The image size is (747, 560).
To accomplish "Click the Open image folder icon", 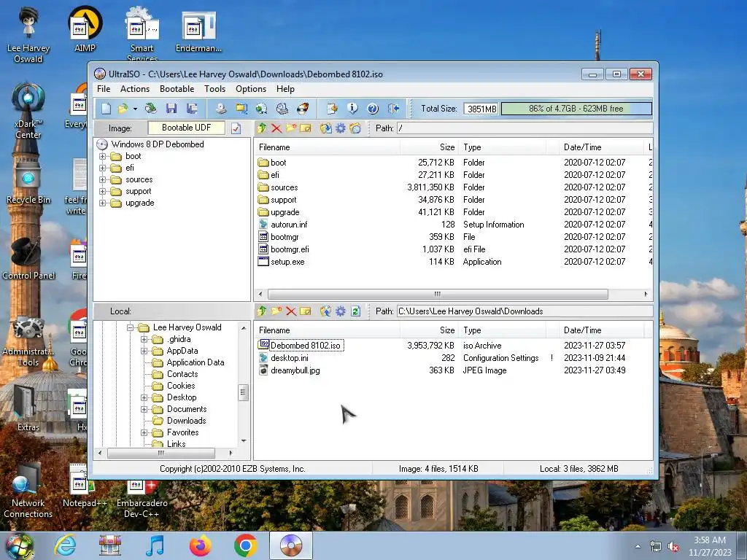I will 123,109.
